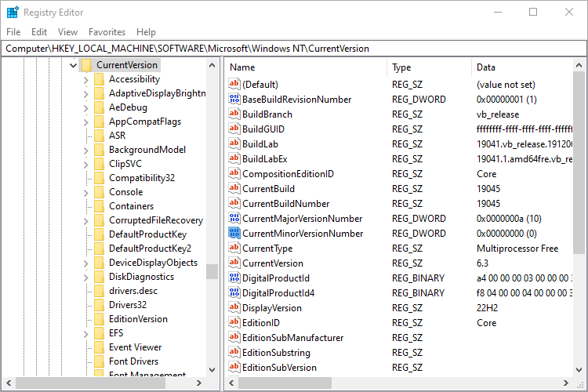Expand the AppCompatFlags key
The width and height of the screenshot is (588, 392).
(x=86, y=122)
